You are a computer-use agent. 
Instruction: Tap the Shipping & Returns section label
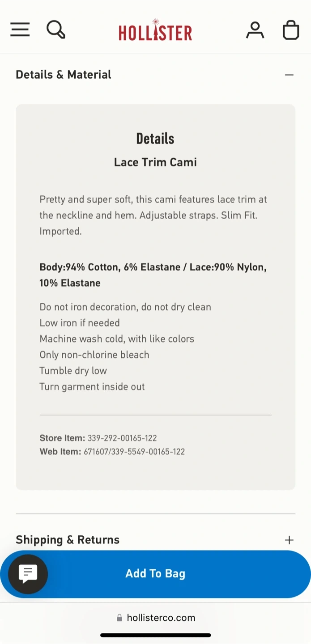68,540
